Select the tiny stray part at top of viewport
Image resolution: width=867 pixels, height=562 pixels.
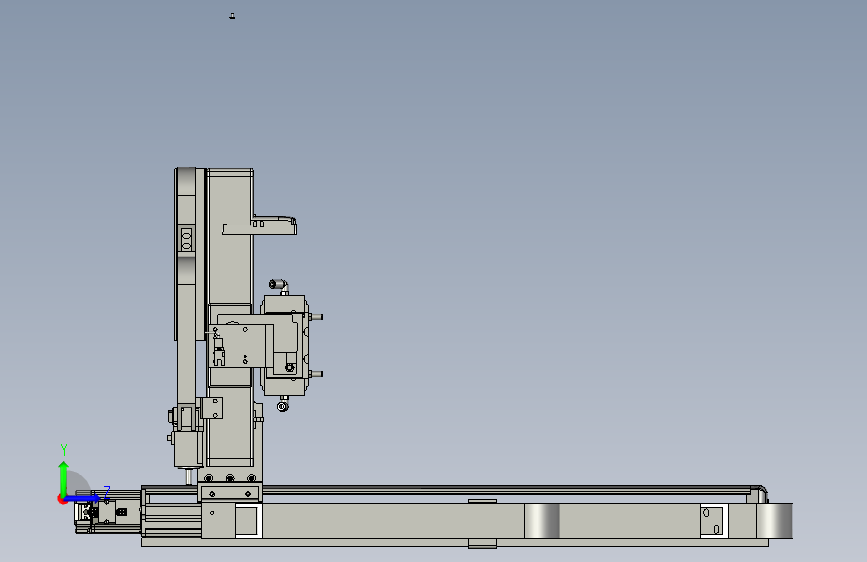pos(232,17)
